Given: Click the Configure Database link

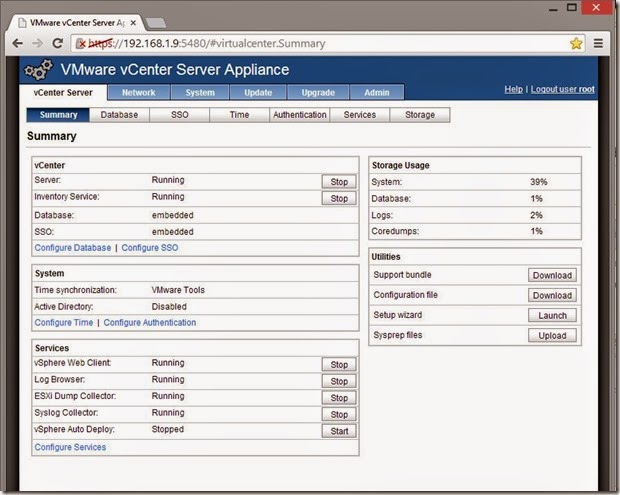Looking at the screenshot, I should pyautogui.click(x=73, y=248).
